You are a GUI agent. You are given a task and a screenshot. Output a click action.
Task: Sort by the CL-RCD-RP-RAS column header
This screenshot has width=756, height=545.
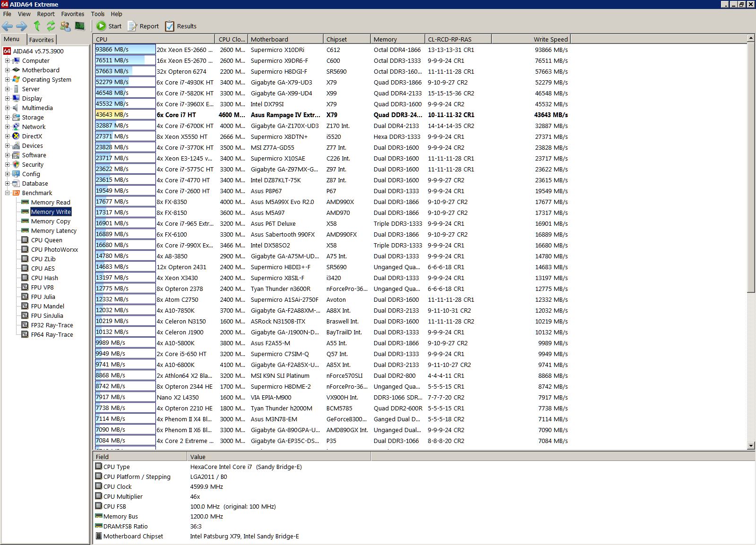458,39
